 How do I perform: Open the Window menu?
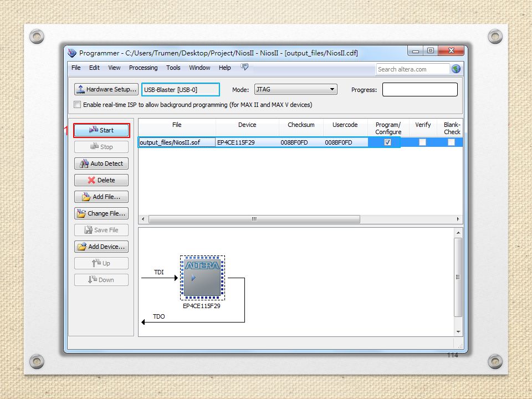[x=199, y=68]
